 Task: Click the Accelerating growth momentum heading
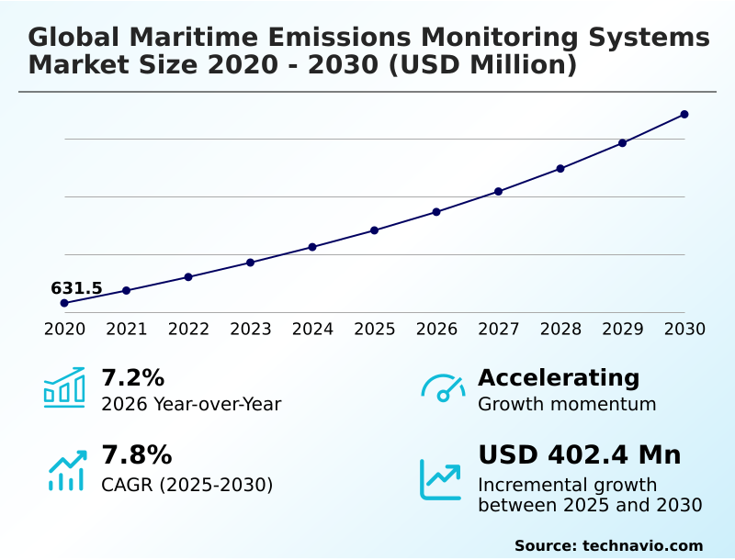559,377
